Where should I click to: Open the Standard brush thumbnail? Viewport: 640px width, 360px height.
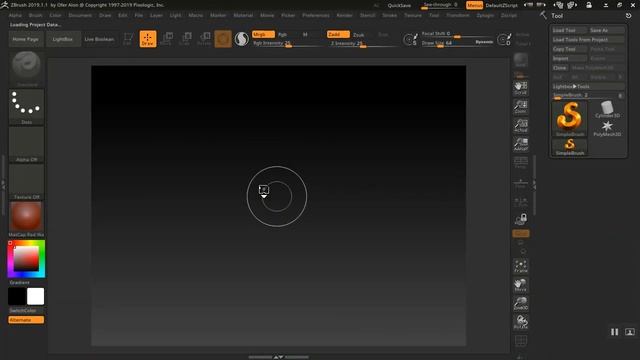(x=27, y=69)
